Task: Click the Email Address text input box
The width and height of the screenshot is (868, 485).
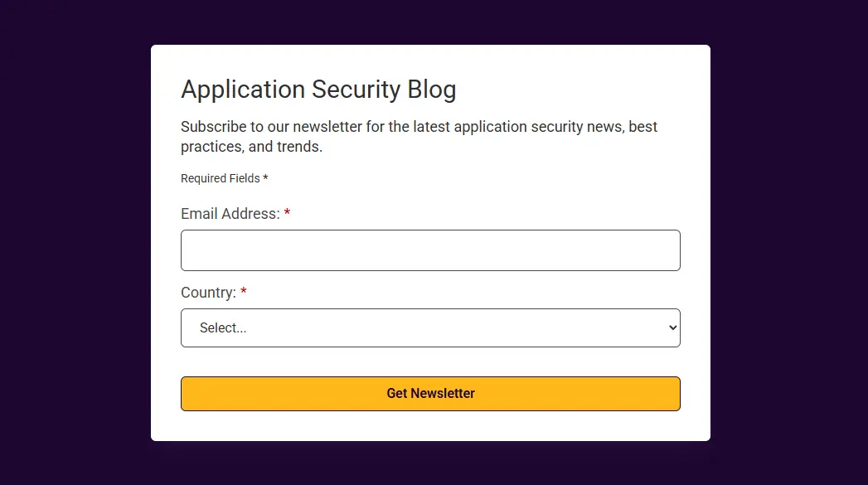Action: tap(430, 250)
